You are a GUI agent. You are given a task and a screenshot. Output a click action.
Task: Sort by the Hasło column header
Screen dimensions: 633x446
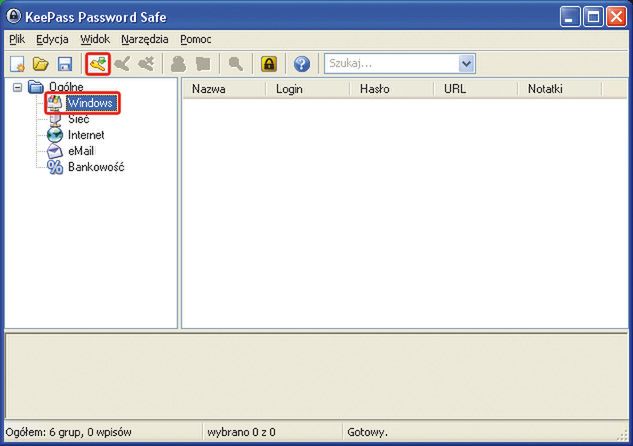[x=392, y=89]
